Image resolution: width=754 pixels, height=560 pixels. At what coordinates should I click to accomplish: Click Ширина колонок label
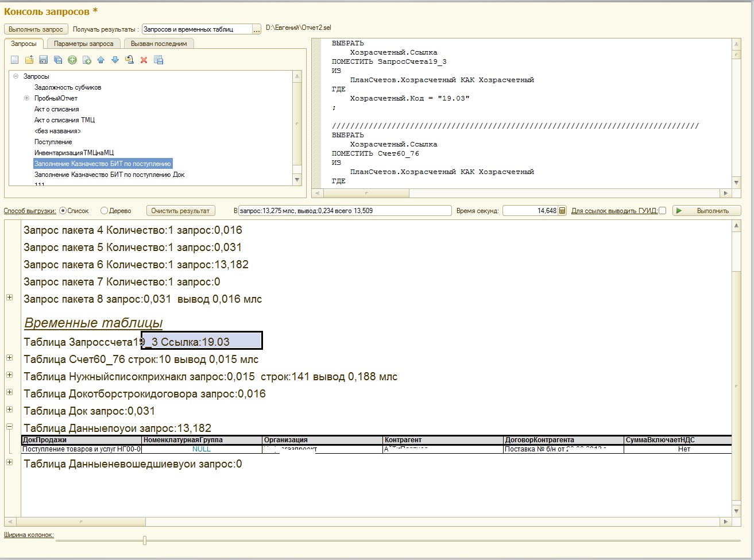(29, 535)
